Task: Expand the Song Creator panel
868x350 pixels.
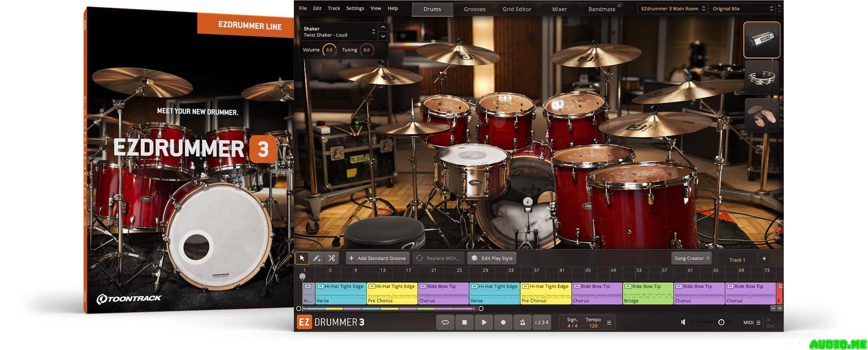Action: click(692, 258)
